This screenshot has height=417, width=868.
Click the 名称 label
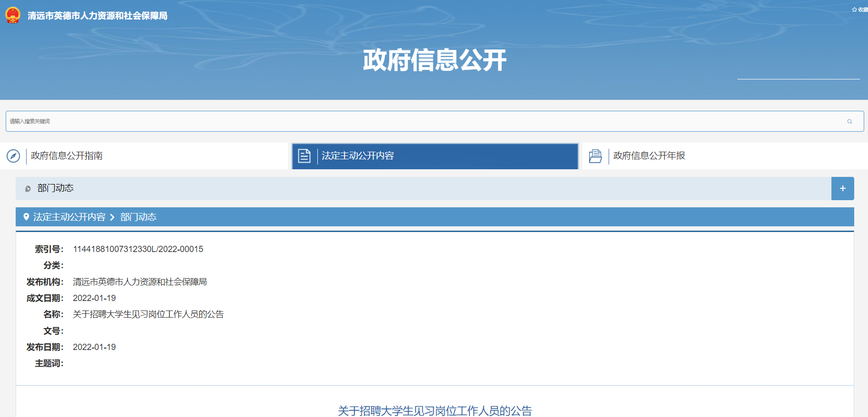(x=53, y=314)
